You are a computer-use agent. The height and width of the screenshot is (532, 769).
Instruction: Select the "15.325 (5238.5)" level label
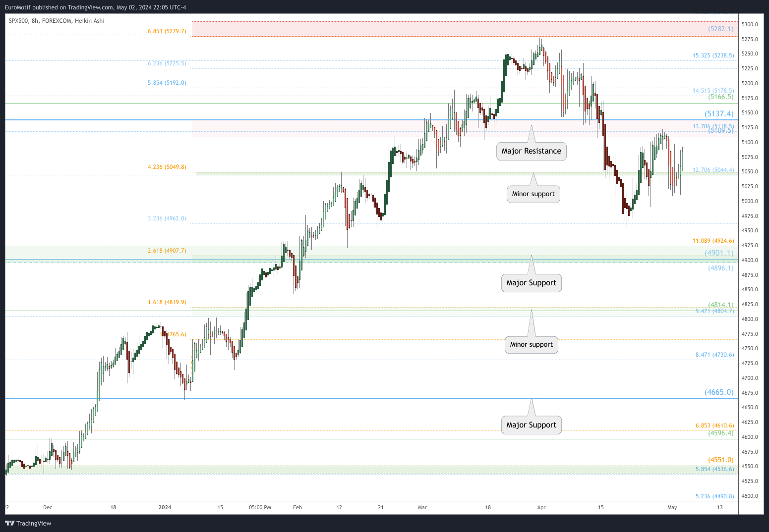[x=713, y=55]
